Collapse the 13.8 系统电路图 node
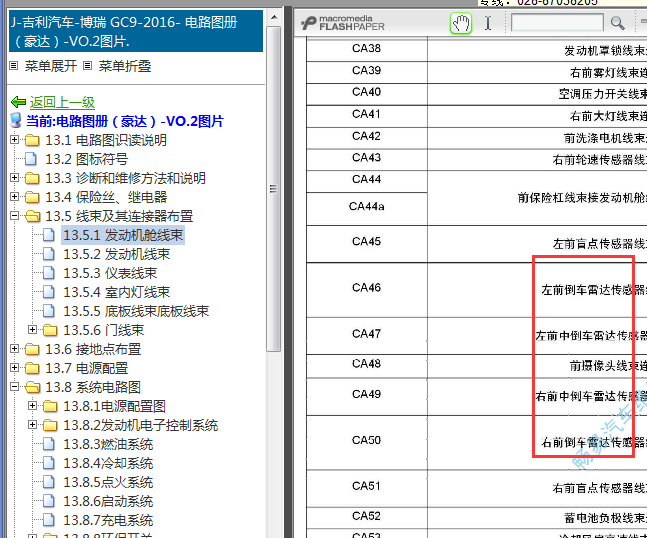Viewport: 647px width, 538px height. point(14,387)
